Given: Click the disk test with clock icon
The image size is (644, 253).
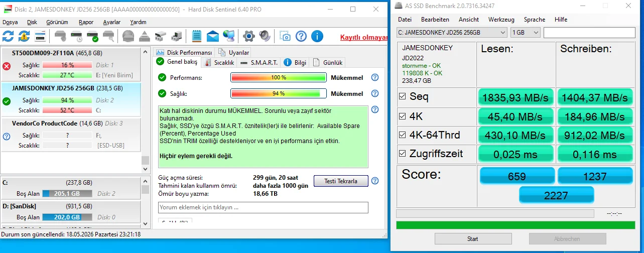Looking at the screenshot, I should pos(76,36).
